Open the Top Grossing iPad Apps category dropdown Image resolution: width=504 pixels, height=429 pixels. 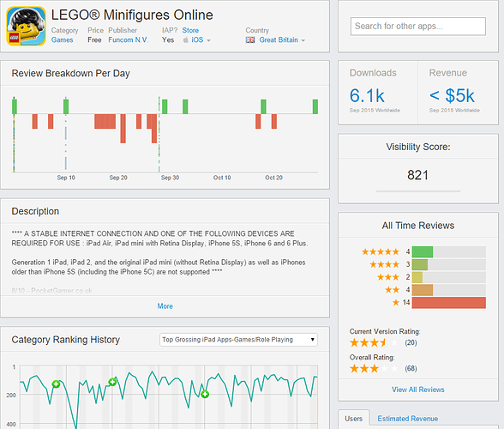point(238,340)
